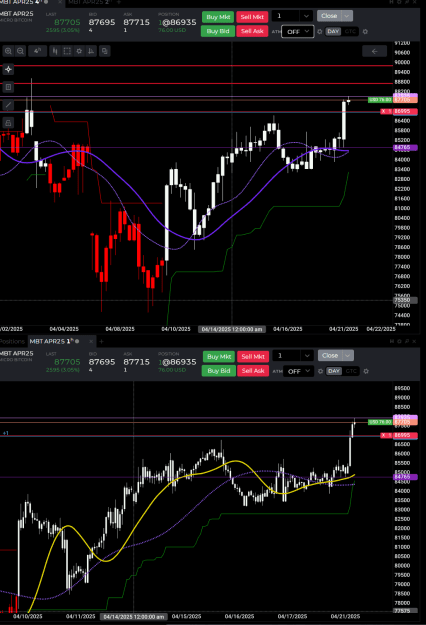Expand the Close button arrow in upper panel

click(x=347, y=16)
